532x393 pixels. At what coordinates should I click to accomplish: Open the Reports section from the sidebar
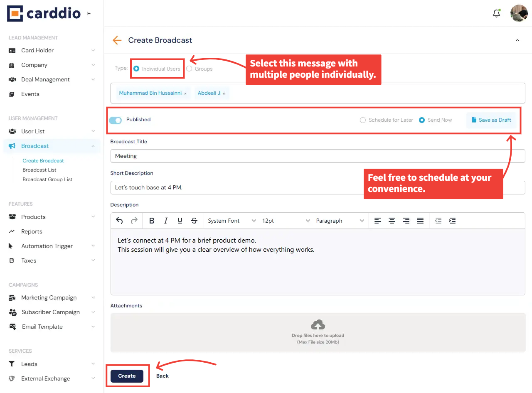(32, 231)
